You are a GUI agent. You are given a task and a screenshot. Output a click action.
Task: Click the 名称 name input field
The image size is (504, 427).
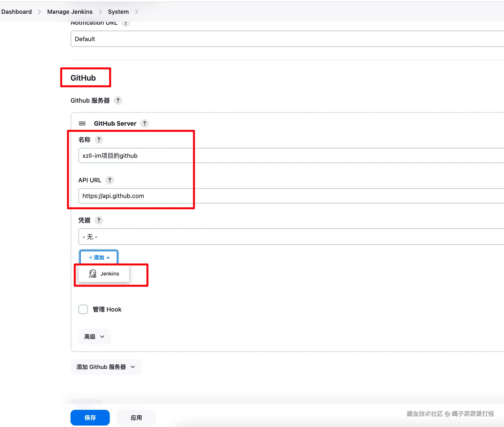coord(291,156)
